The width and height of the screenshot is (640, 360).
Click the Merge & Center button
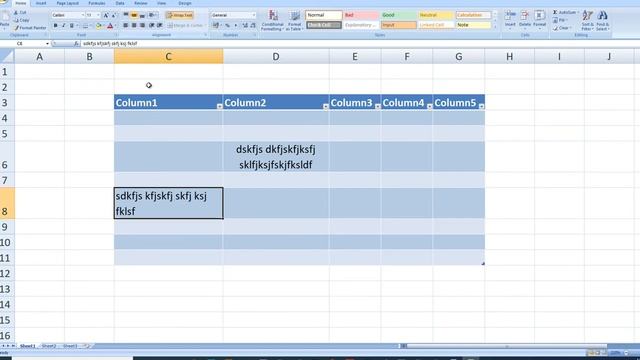tap(186, 25)
